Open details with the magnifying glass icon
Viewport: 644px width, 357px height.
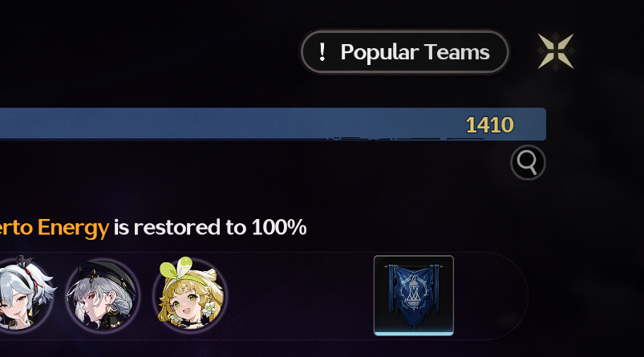[x=528, y=163]
